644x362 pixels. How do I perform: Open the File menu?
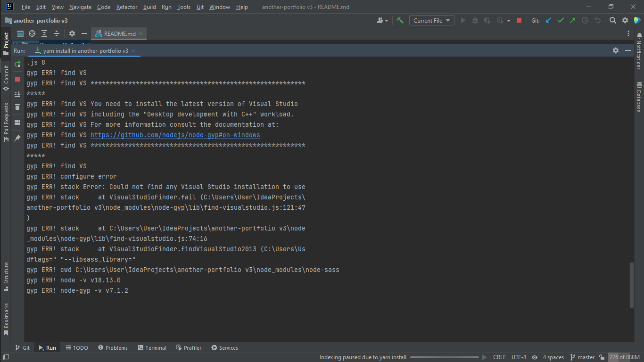pos(26,7)
